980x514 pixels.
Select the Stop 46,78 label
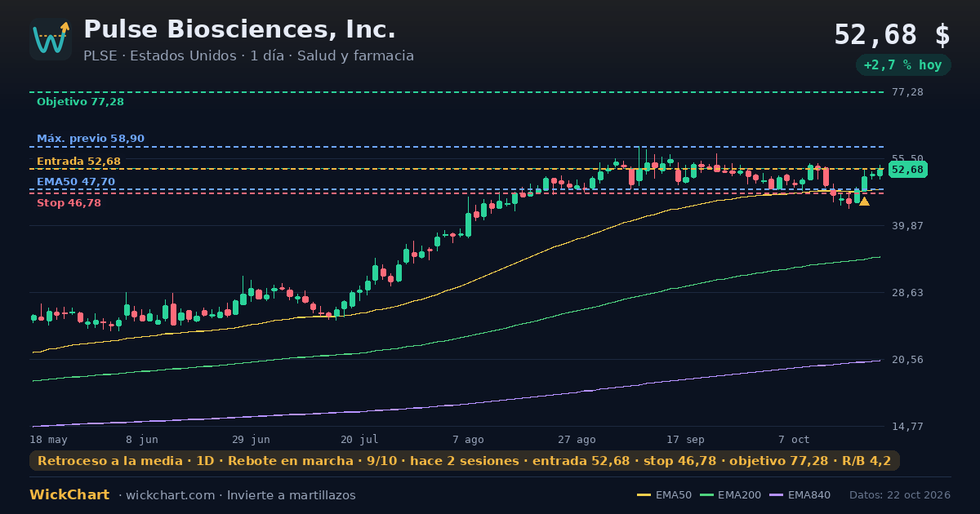[69, 203]
